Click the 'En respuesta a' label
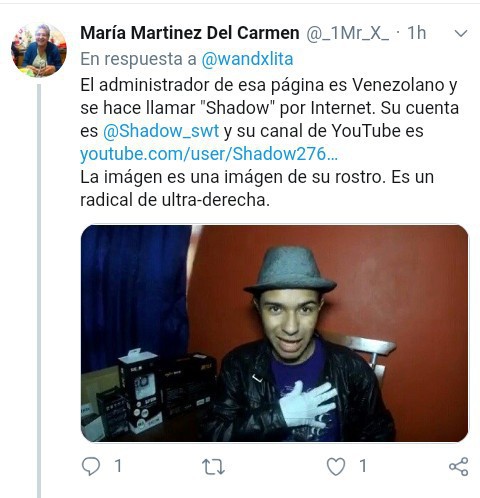This screenshot has height=498, width=480. pyautogui.click(x=138, y=59)
